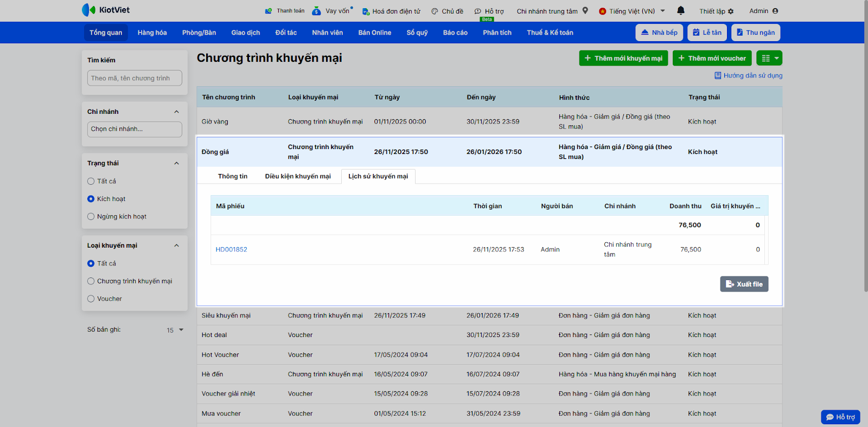This screenshot has height=427, width=868.
Task: Open the notification bell
Action: click(x=681, y=10)
